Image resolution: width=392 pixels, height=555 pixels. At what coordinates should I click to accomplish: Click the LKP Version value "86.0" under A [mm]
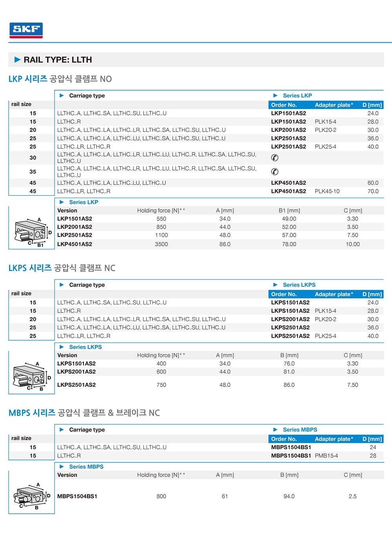225,244
